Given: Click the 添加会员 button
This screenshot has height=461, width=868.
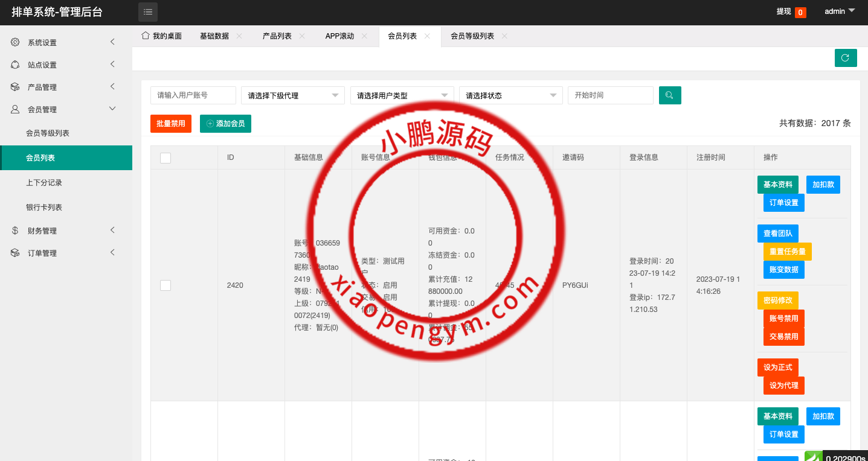Looking at the screenshot, I should [x=225, y=124].
